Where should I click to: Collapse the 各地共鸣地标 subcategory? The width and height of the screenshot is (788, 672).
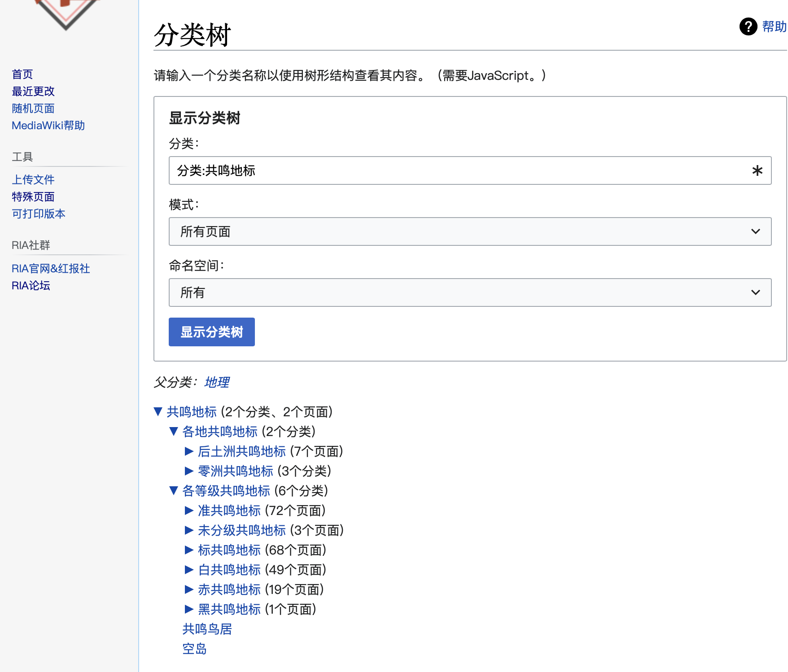[174, 432]
